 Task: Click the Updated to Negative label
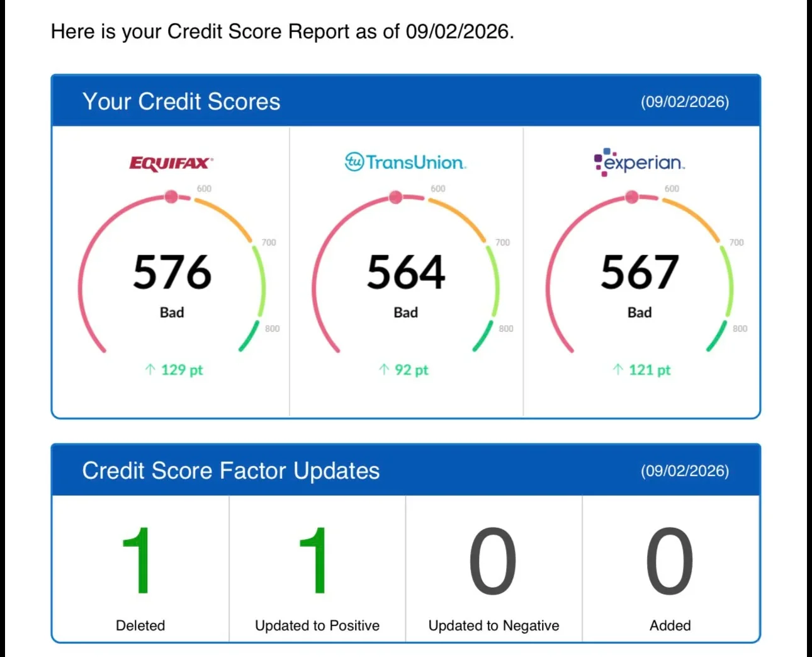494,626
